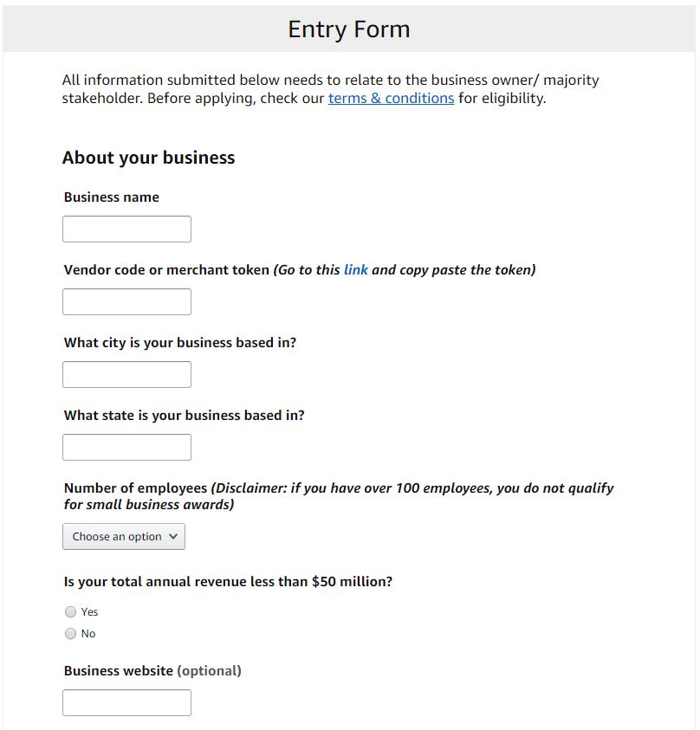Screen dimensions: 700x730
Task: Click the intro paragraph about the business owner
Action: pos(330,89)
